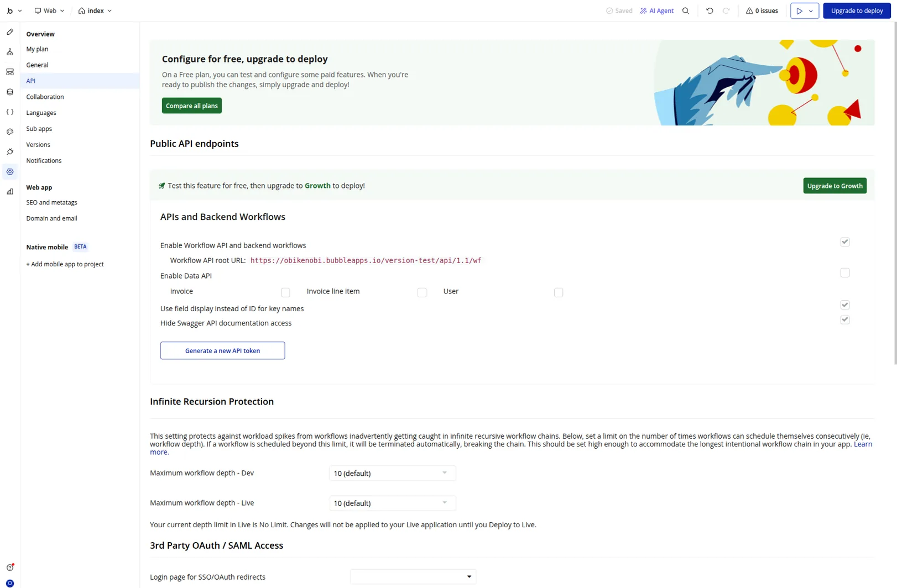Open the Styles palette icon
Image resolution: width=897 pixels, height=588 pixels.
point(10,132)
